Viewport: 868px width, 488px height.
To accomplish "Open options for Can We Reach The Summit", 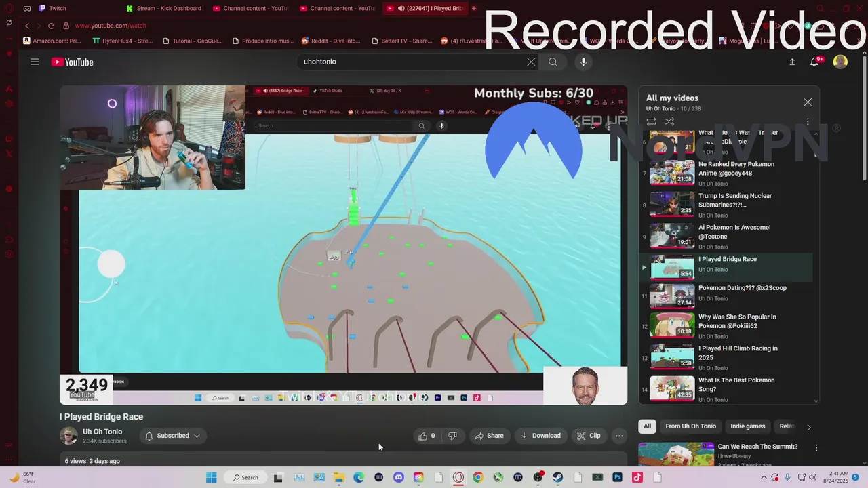I will tap(816, 448).
